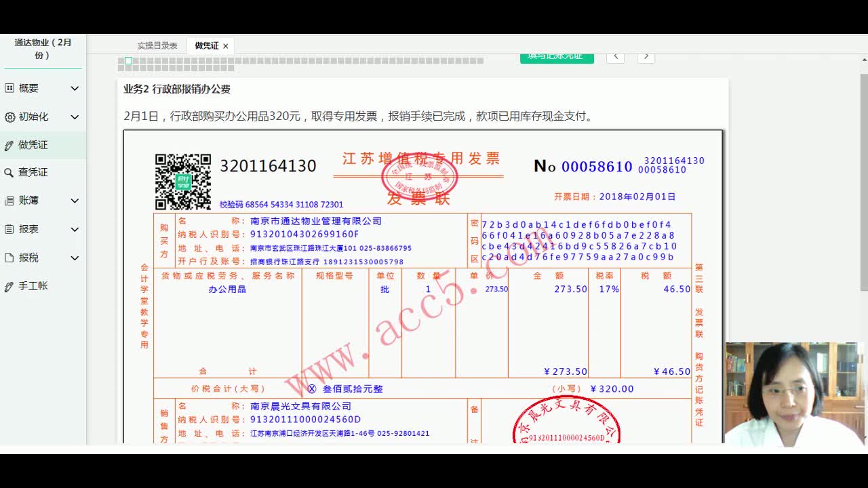
Task: Click the ¥320.00 total amount
Action: (612, 389)
